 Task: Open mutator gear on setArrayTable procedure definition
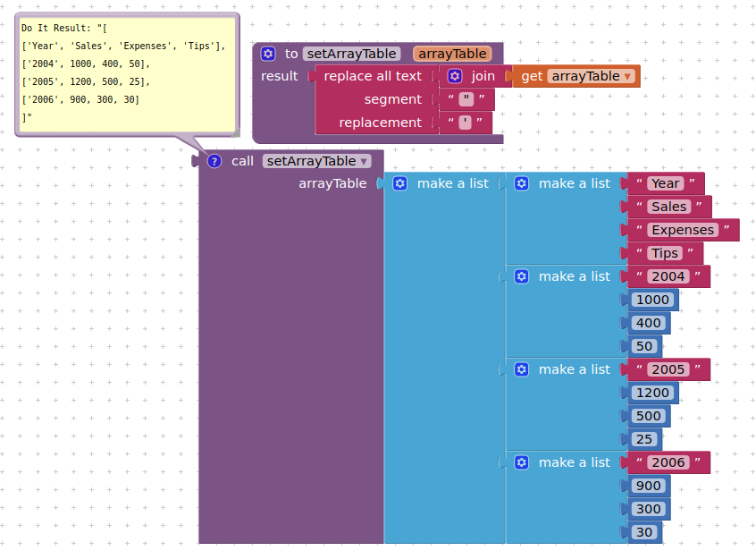click(267, 54)
